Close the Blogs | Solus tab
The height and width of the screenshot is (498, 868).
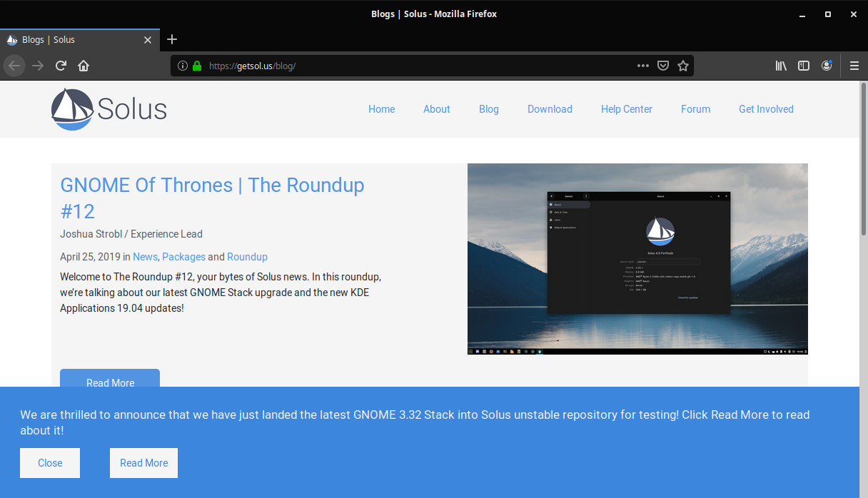tap(148, 40)
